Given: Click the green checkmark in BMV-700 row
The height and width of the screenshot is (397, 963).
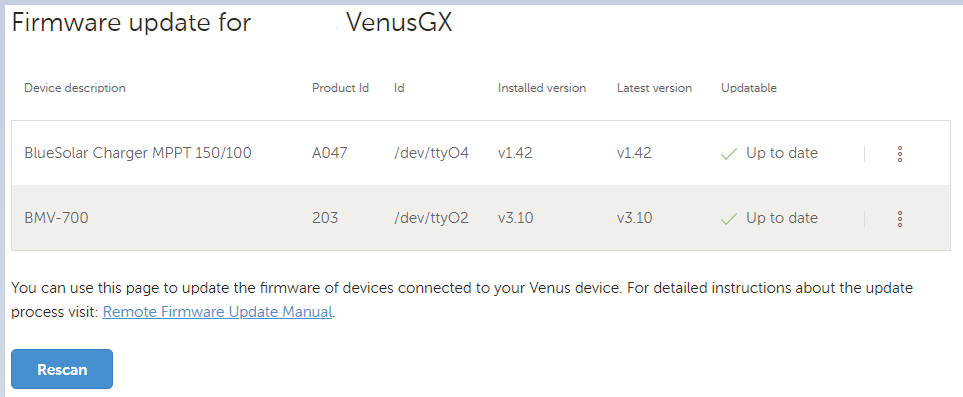Looking at the screenshot, I should [x=728, y=219].
